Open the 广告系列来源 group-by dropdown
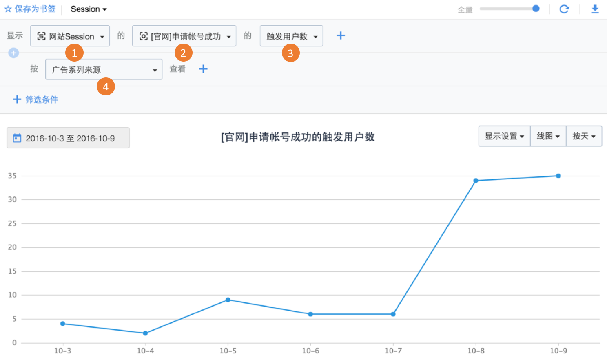The width and height of the screenshot is (607, 364). [104, 69]
